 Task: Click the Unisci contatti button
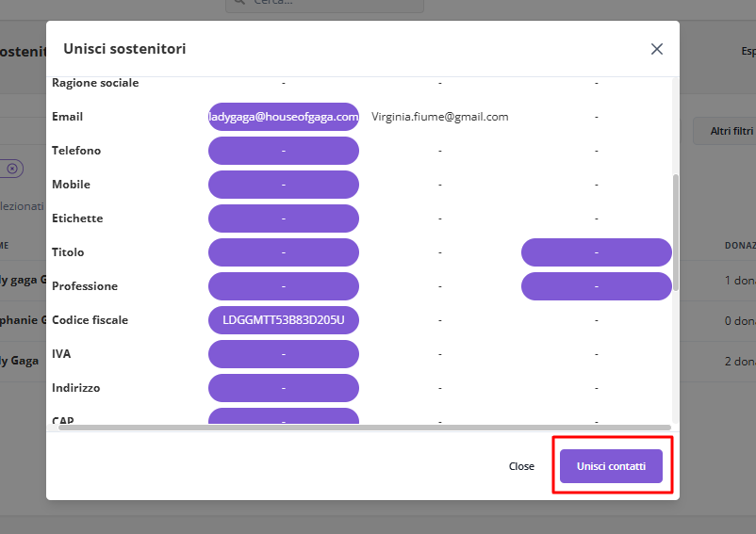click(611, 466)
